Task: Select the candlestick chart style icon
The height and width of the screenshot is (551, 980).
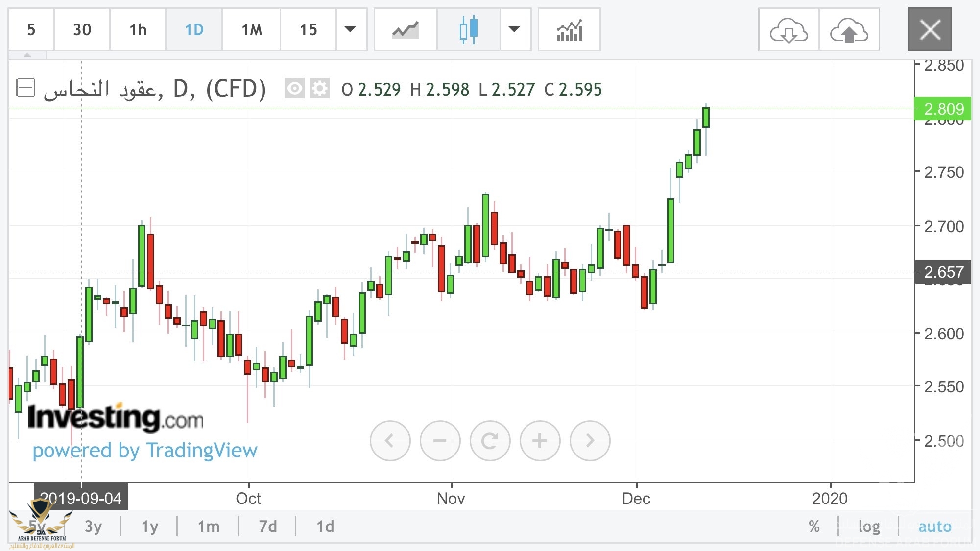Action: click(468, 30)
